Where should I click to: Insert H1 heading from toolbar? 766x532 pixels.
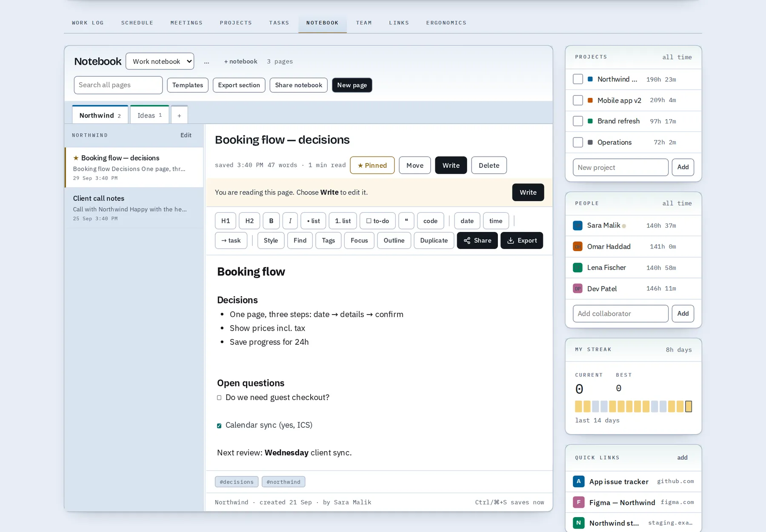[x=226, y=221]
